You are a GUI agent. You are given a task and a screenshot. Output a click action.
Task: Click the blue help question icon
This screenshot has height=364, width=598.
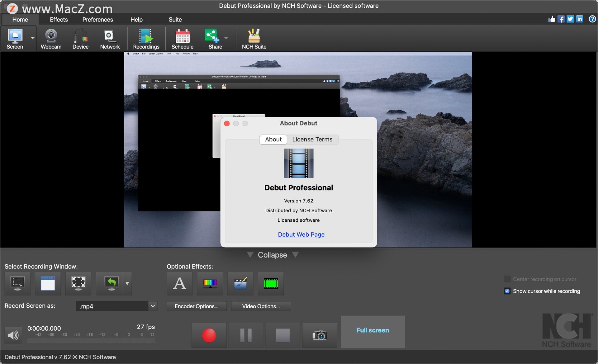click(592, 19)
